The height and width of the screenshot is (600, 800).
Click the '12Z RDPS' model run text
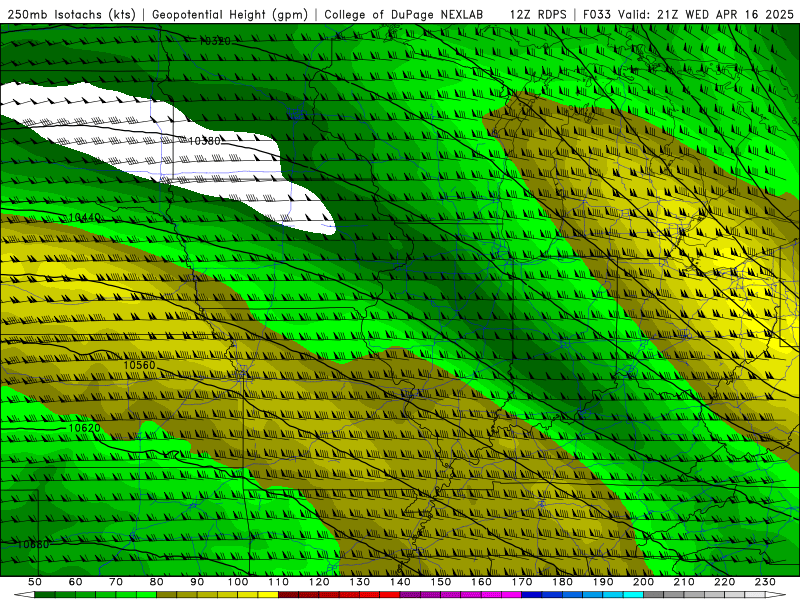coord(538,15)
